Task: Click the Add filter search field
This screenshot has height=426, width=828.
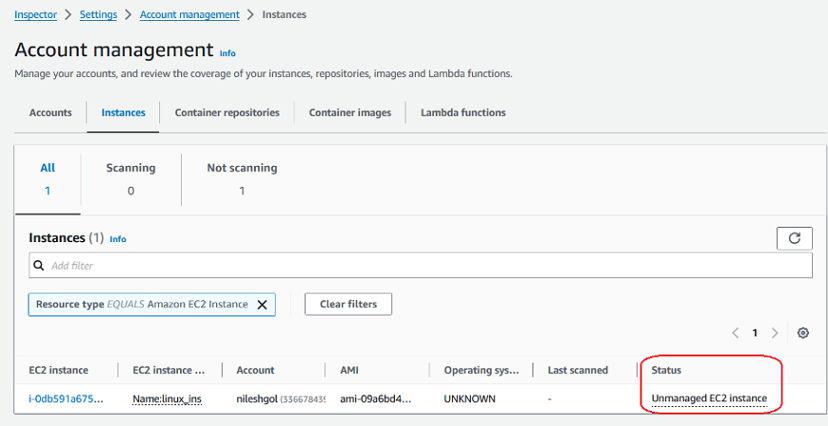Action: [x=420, y=266]
